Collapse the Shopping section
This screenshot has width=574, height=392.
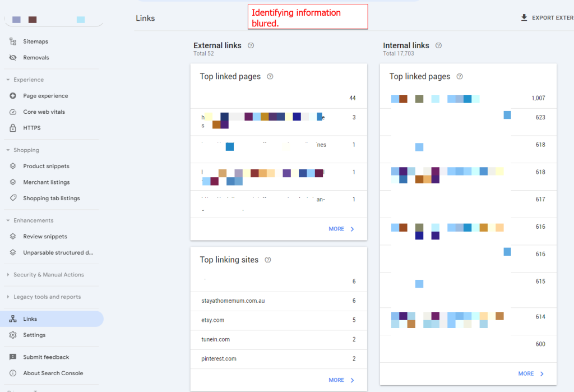point(8,150)
